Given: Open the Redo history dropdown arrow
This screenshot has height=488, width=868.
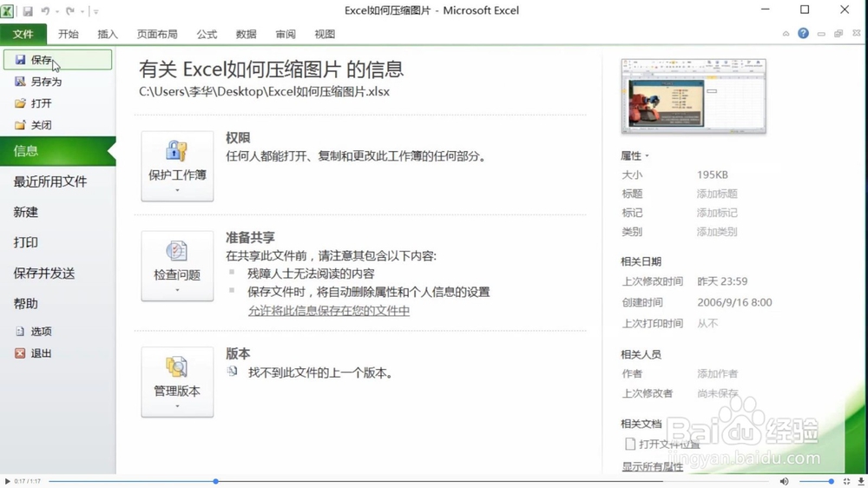Looking at the screenshot, I should point(82,11).
